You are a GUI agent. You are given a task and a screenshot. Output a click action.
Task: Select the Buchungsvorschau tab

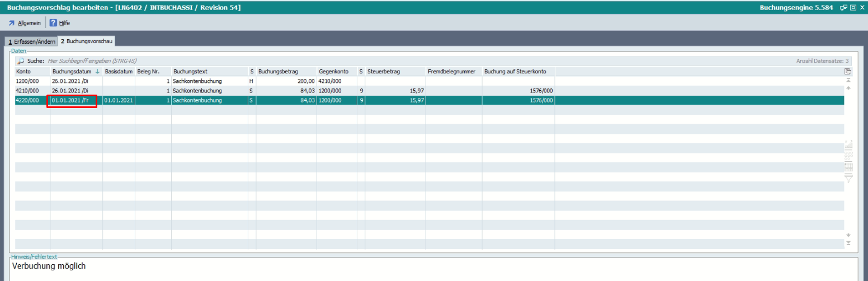coord(86,41)
